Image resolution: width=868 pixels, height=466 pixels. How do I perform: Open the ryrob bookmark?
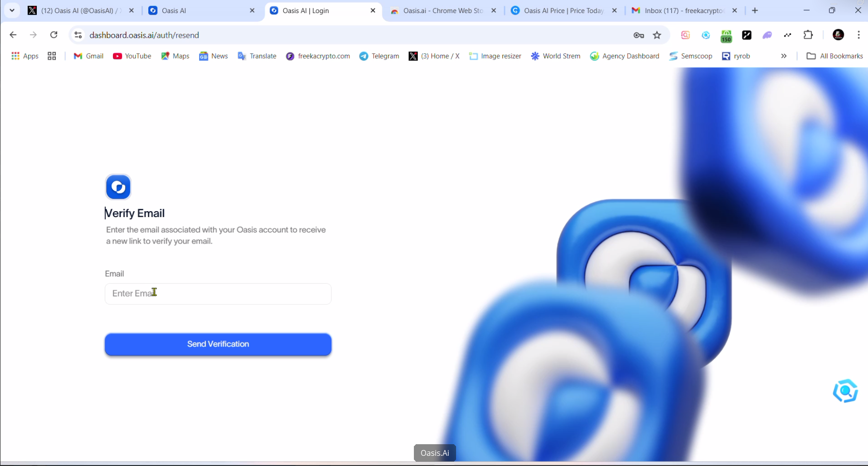[x=736, y=56]
